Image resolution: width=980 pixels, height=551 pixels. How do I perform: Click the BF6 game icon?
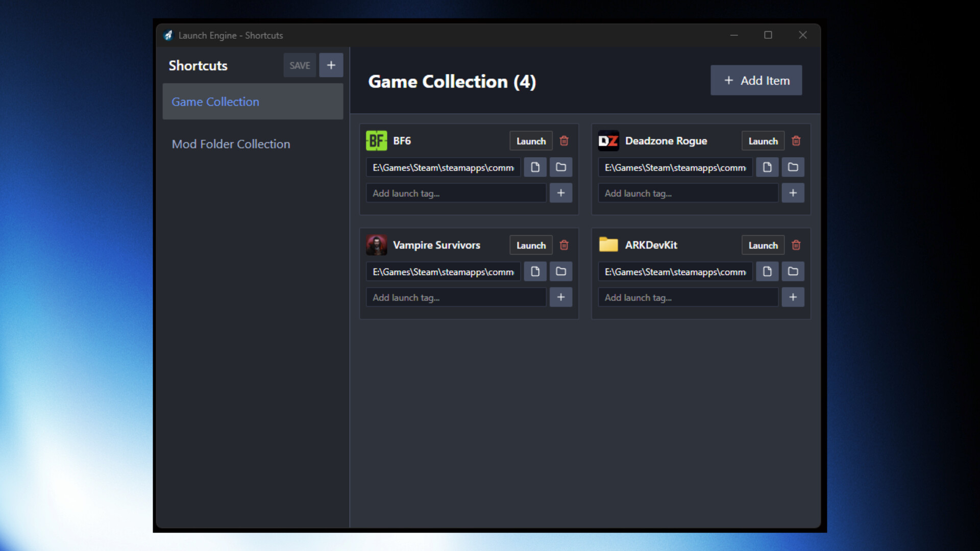click(377, 141)
